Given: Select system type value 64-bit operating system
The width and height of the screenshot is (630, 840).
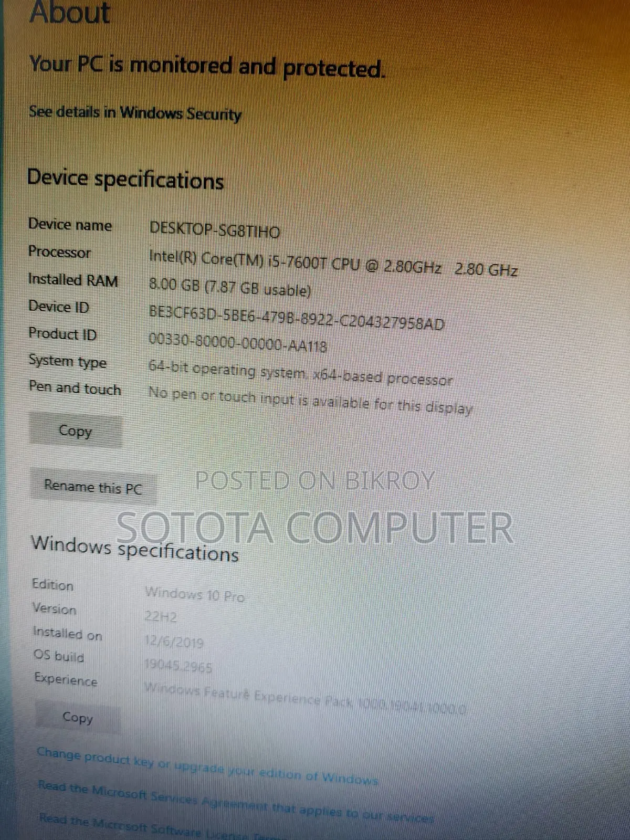Looking at the screenshot, I should tap(300, 373).
